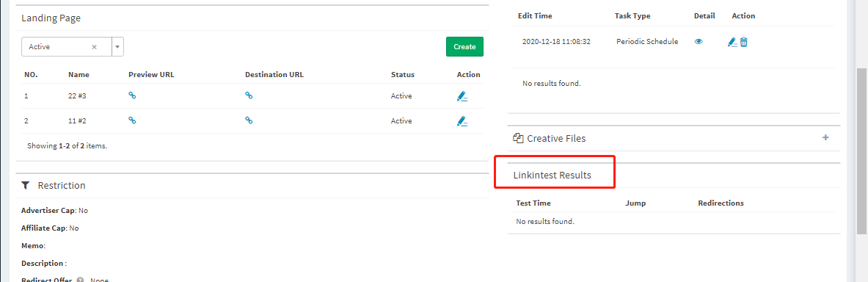The width and height of the screenshot is (868, 282).
Task: Select the Preview URL column header
Action: [x=151, y=74]
